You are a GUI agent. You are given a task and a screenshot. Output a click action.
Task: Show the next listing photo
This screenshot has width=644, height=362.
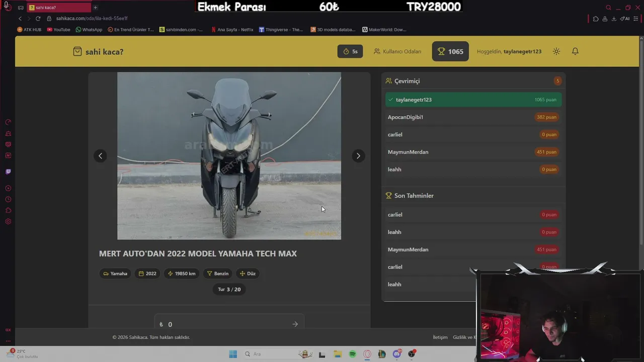(358, 156)
